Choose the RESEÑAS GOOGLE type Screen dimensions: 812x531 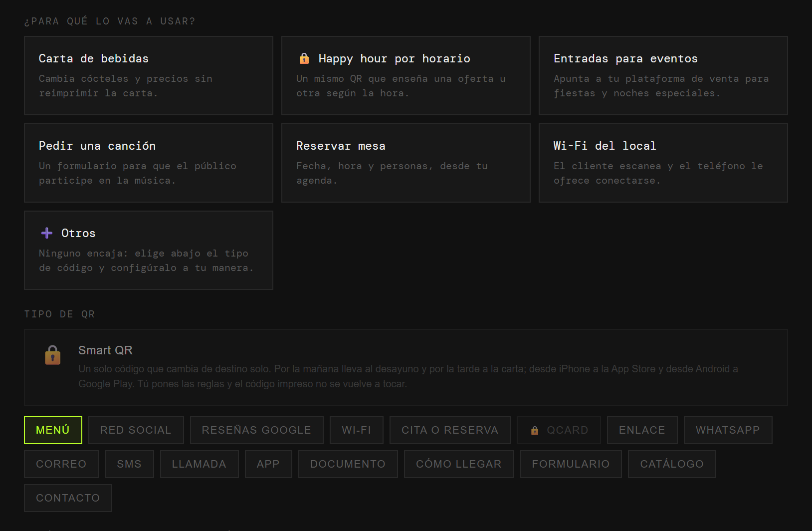point(256,430)
